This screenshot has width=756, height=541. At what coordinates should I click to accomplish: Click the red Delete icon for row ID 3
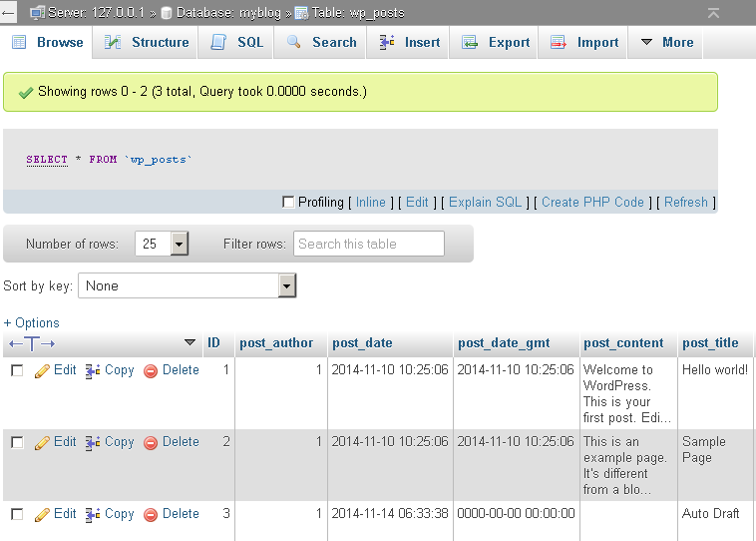pos(151,514)
